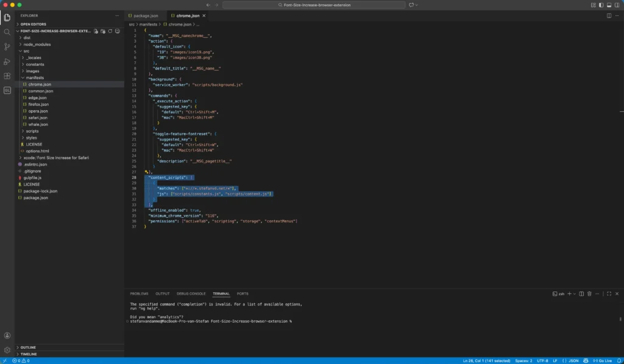Open the Run and Debug view
624x364 pixels.
pos(7,61)
